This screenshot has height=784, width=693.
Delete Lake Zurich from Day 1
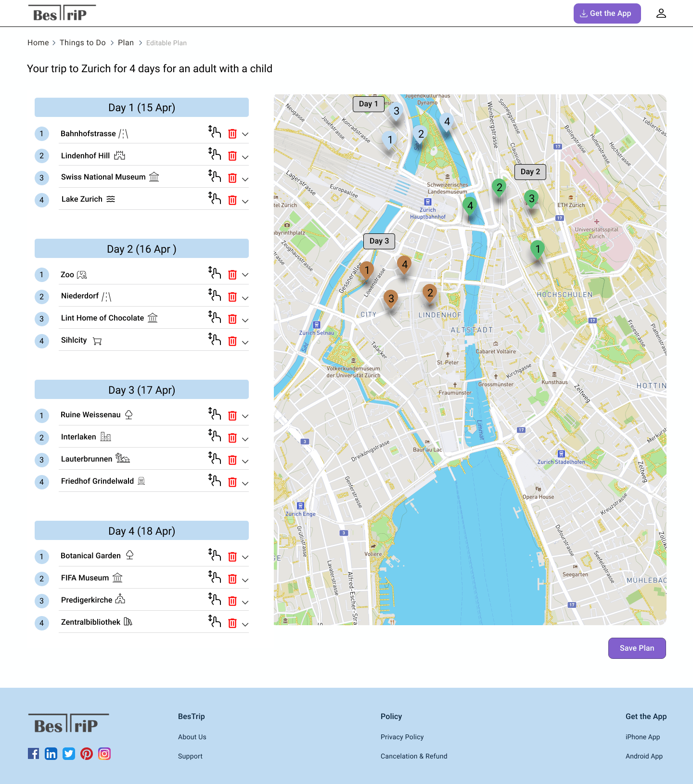[x=232, y=200]
